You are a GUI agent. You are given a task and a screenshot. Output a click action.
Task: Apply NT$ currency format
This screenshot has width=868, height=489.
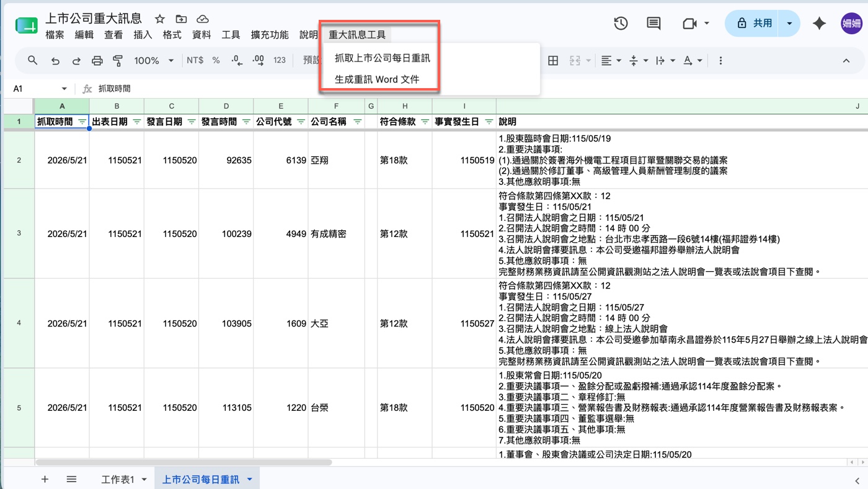195,60
